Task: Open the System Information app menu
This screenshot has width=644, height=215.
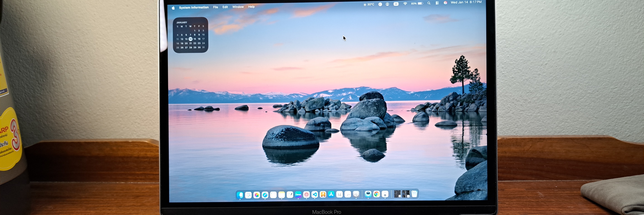Action: (194, 8)
